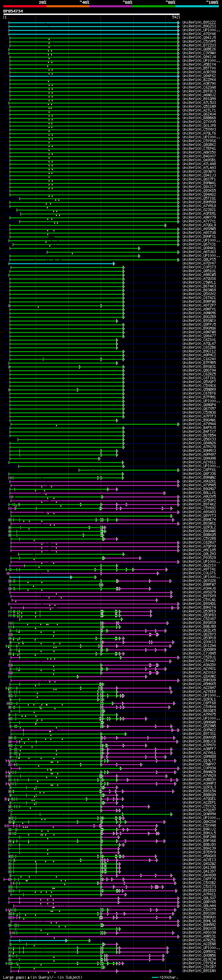Click the cyan alignment bar for UniRef100_A7QY47

click(x=61, y=263)
